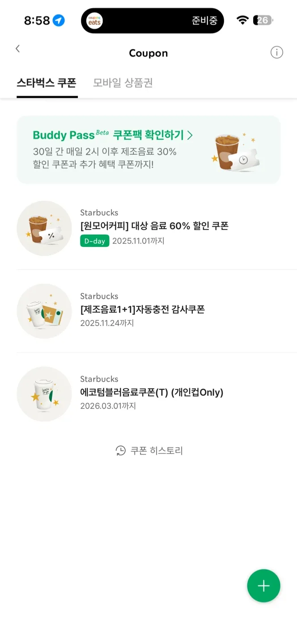Screen dimensions: 297x644
Task: Tap the 준비중 status in Dynamic Island
Action: [x=204, y=21]
